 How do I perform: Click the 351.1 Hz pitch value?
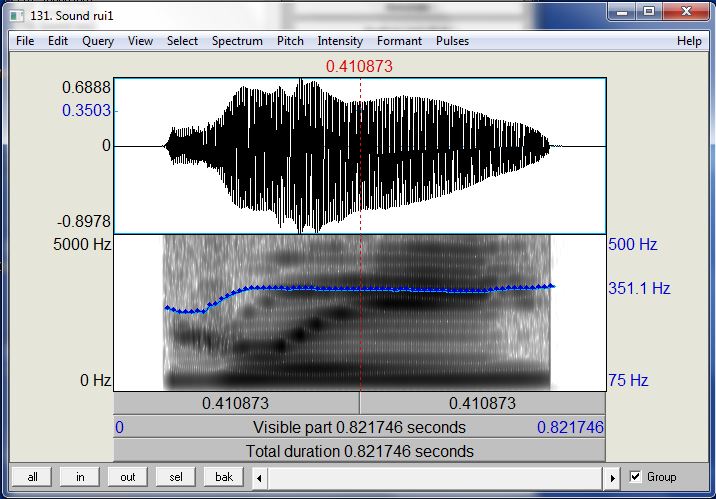639,289
